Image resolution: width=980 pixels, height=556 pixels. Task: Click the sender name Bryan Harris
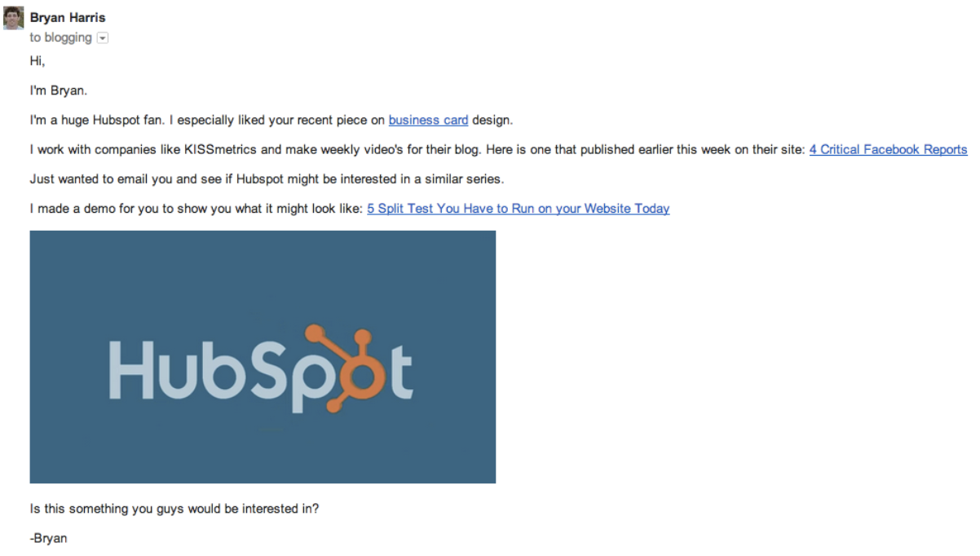click(x=68, y=17)
